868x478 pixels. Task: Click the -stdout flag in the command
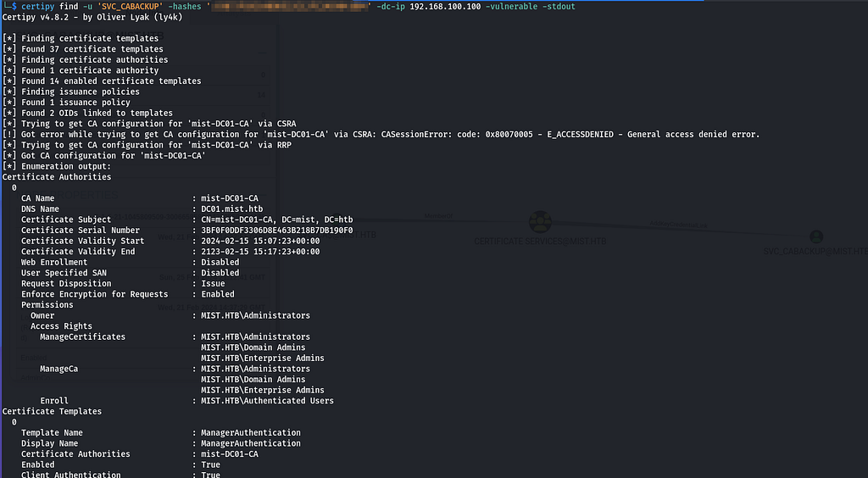(559, 7)
